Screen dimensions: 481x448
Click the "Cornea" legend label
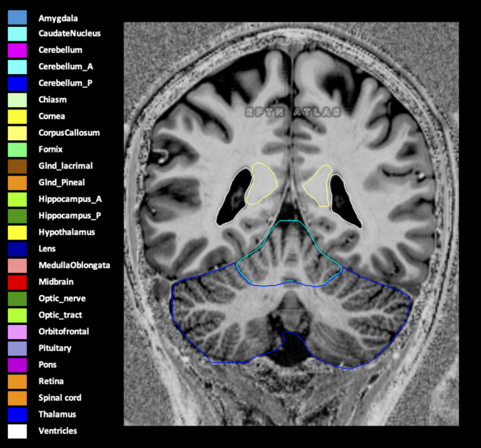[51, 116]
